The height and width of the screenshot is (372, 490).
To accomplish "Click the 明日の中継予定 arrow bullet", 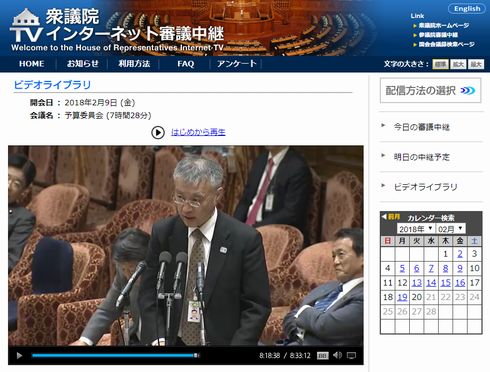I will click(383, 155).
